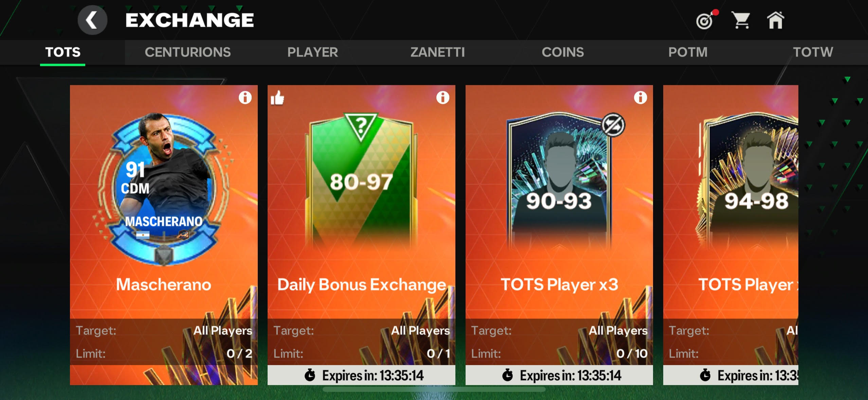Show info for Mascherano exchange
868x400 pixels.
click(x=245, y=98)
